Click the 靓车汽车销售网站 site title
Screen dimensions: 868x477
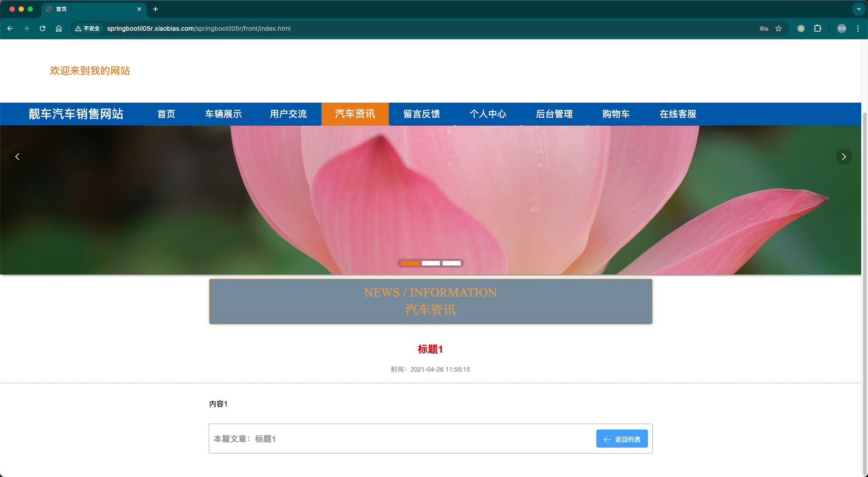point(76,114)
